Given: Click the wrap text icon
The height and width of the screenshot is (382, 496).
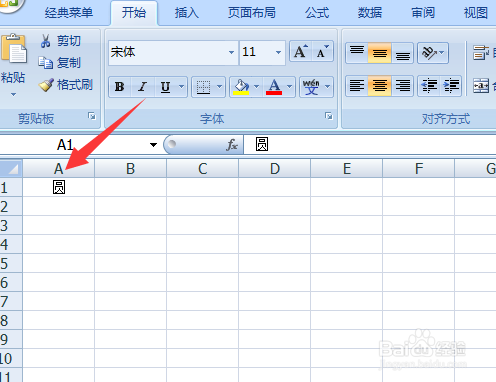Looking at the screenshot, I should (481, 53).
